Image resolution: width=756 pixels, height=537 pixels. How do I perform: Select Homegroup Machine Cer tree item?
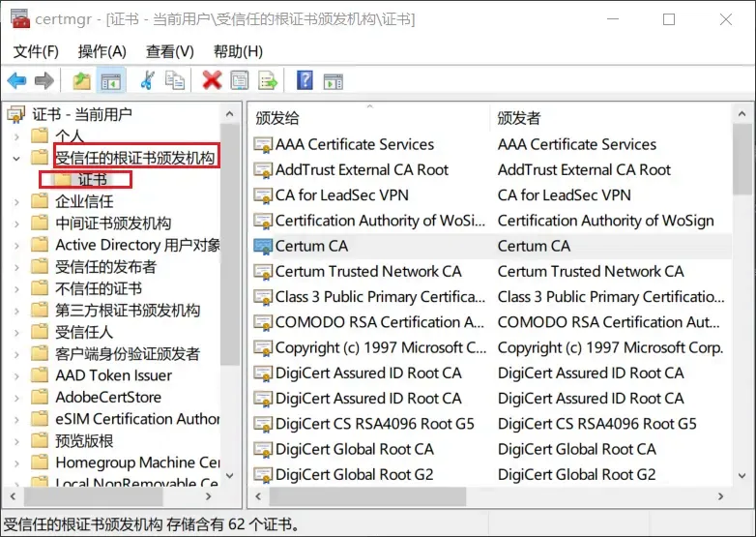137,462
